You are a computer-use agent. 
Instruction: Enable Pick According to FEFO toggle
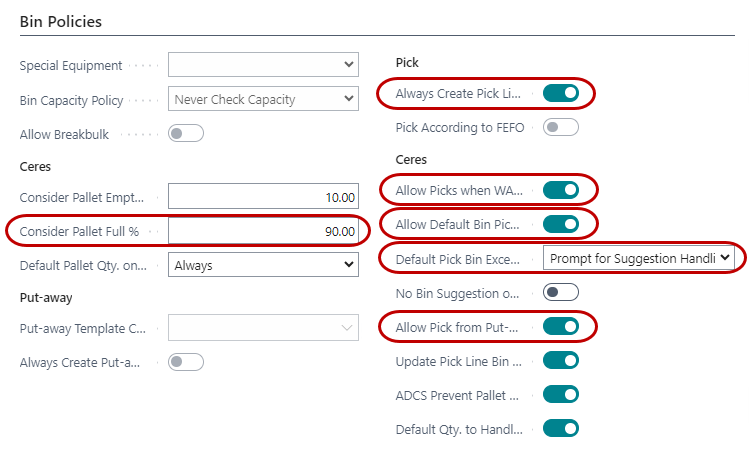pyautogui.click(x=560, y=127)
